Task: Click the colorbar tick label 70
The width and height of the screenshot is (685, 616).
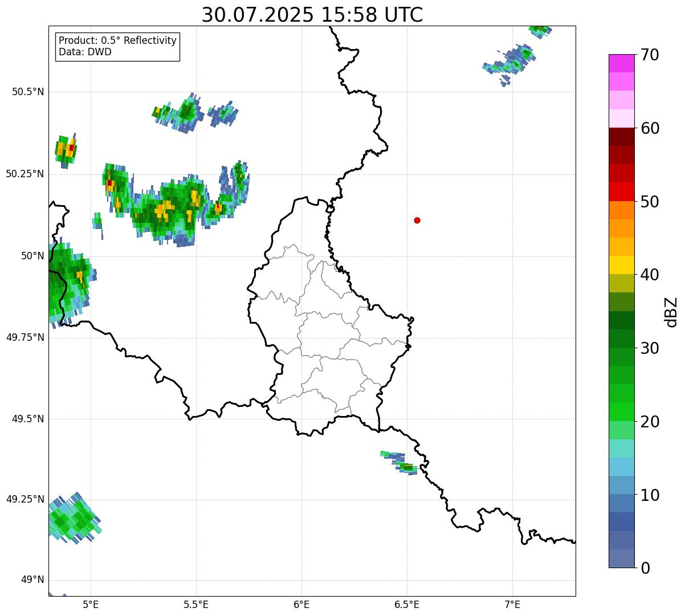Action: point(650,55)
